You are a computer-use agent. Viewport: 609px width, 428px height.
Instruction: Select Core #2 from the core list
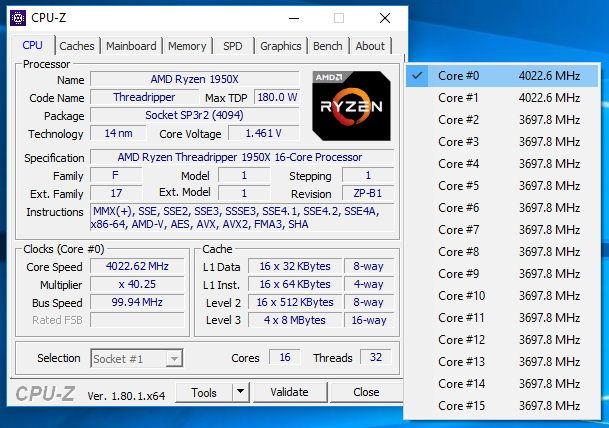pos(502,120)
